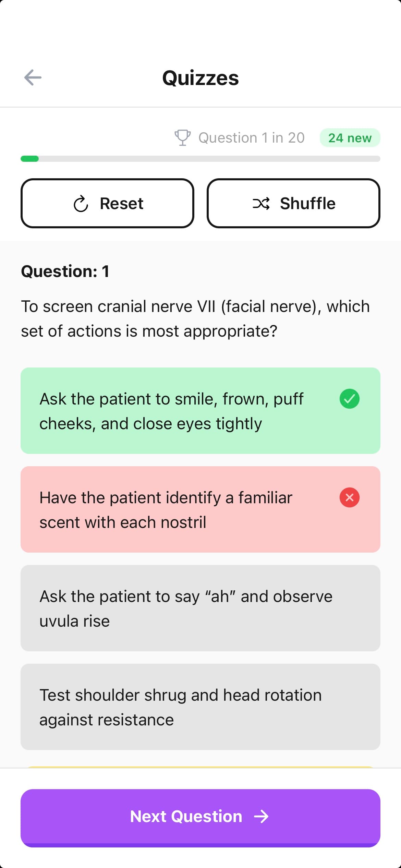The width and height of the screenshot is (401, 868).
Task: Select the familiar scent nostril answer
Action: (x=200, y=509)
